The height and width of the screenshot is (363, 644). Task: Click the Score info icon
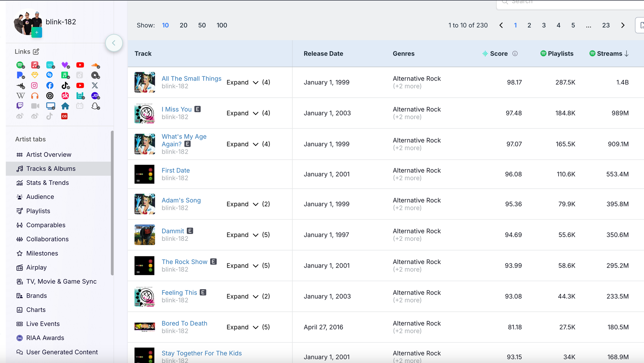(x=515, y=54)
